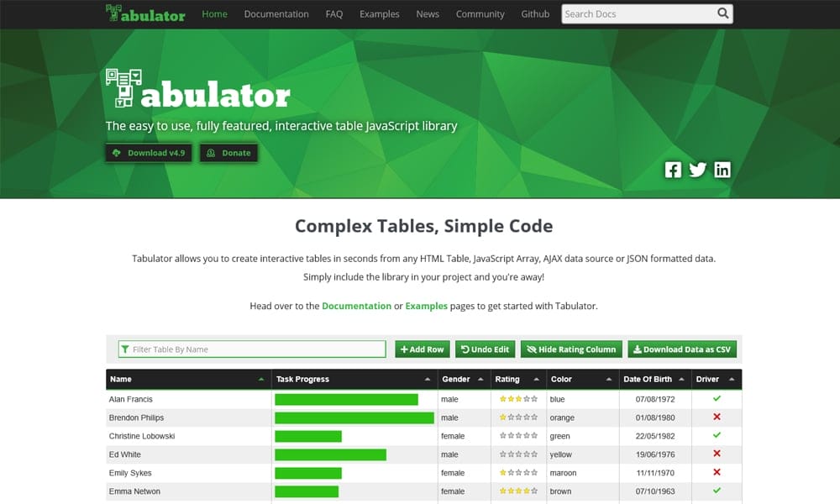Viewport: 840px width, 504px height.
Task: Open the FAQ nav item
Action: tap(334, 14)
